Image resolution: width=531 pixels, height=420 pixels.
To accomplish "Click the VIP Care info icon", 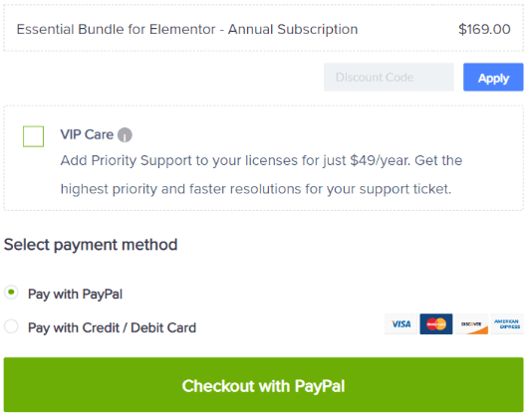I will click(125, 135).
